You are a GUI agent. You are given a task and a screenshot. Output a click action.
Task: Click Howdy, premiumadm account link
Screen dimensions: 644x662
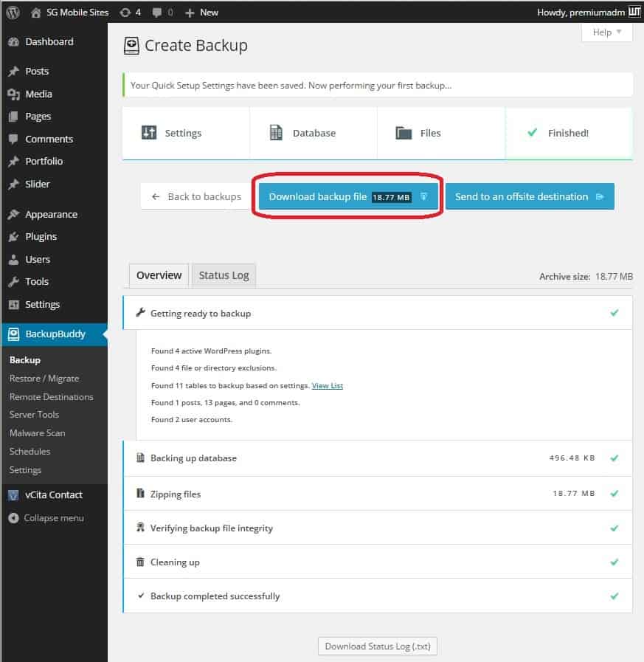pyautogui.click(x=581, y=13)
